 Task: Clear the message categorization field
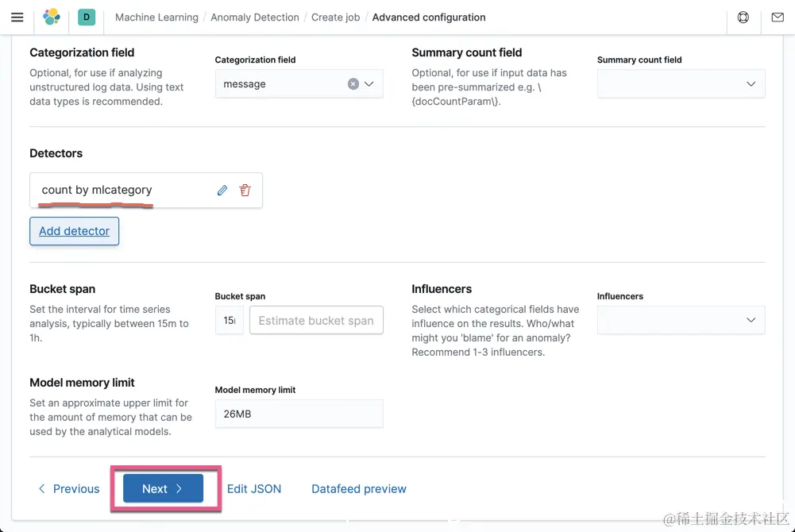353,84
